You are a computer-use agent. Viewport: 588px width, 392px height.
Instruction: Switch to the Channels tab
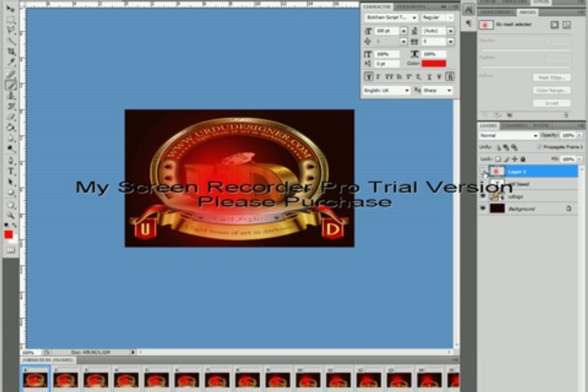tap(514, 126)
